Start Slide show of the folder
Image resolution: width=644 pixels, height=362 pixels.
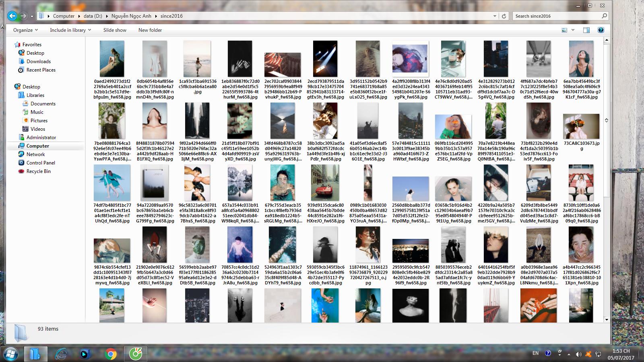[115, 30]
